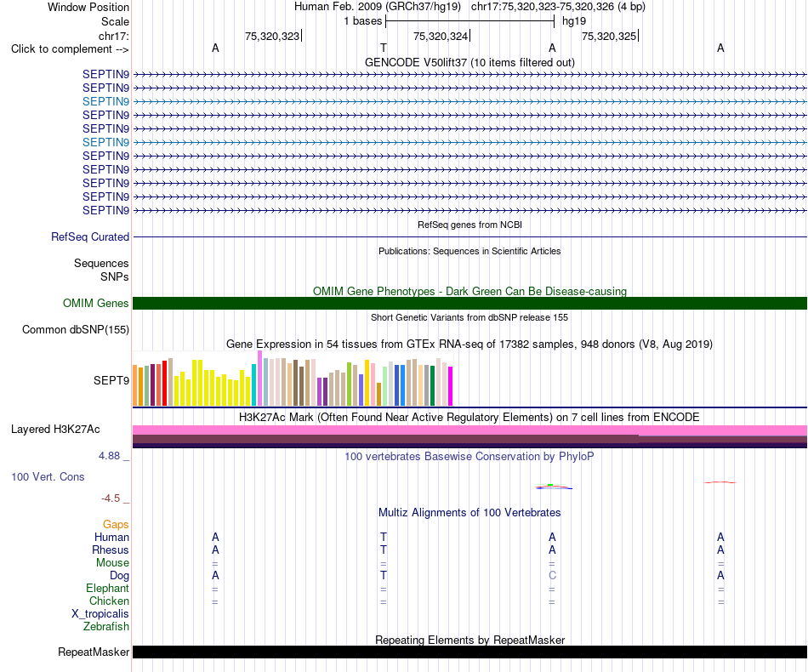Open Multiz Alignments of 100 Vertebrates title
Screen dimensions: 808x672
pos(469,512)
